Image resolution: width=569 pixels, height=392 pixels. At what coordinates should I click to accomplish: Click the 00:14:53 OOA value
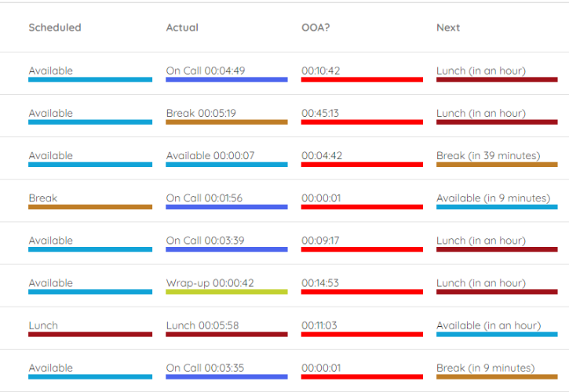point(320,283)
